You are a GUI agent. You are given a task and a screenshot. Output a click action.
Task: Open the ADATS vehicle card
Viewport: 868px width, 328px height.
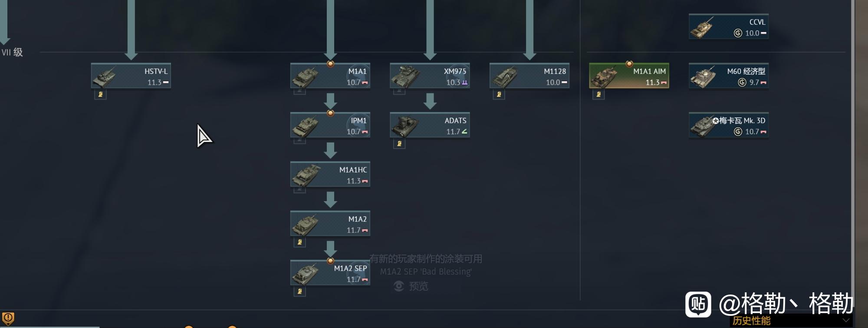pyautogui.click(x=430, y=125)
